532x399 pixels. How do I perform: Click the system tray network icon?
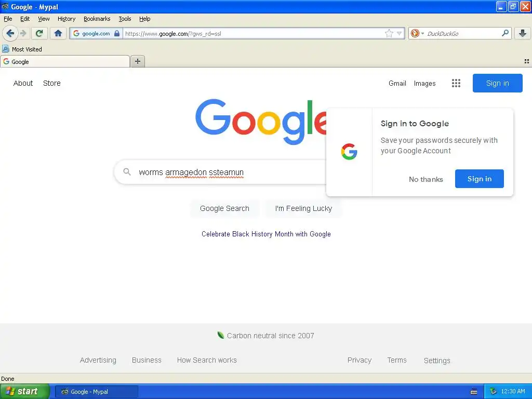(x=493, y=392)
